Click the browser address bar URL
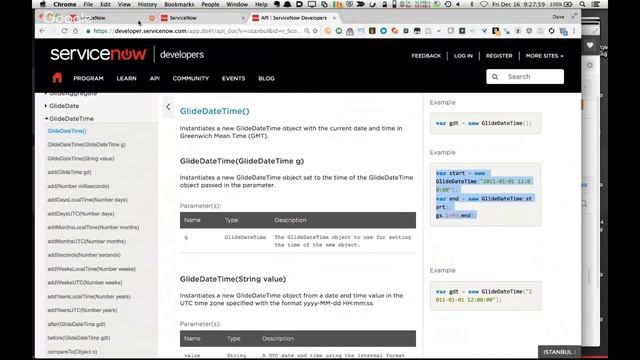 [x=197, y=31]
